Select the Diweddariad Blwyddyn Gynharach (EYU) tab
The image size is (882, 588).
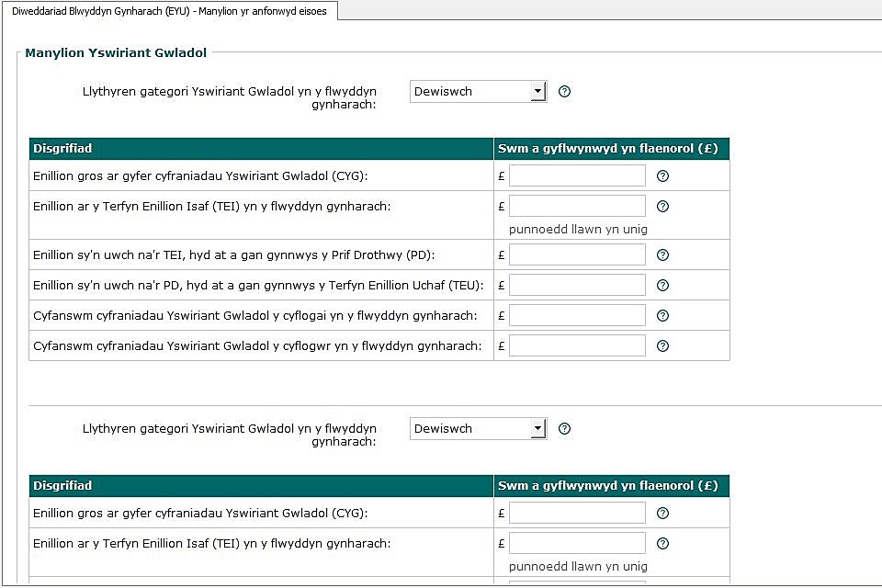tap(169, 11)
